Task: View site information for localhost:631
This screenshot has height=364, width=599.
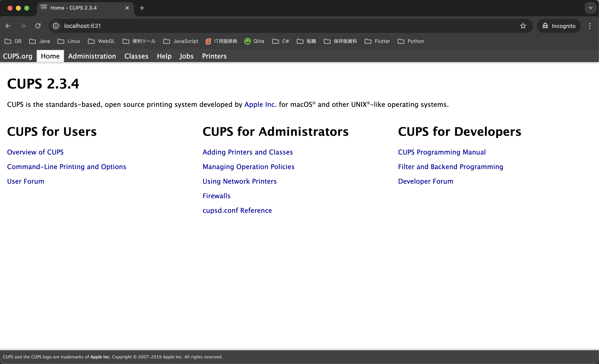Action: 56,26
